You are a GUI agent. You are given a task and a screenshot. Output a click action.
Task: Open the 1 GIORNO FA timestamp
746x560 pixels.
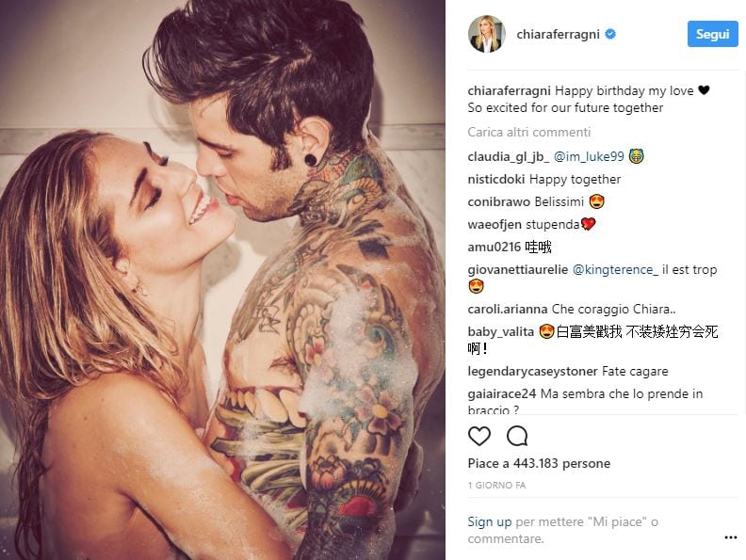tap(496, 486)
